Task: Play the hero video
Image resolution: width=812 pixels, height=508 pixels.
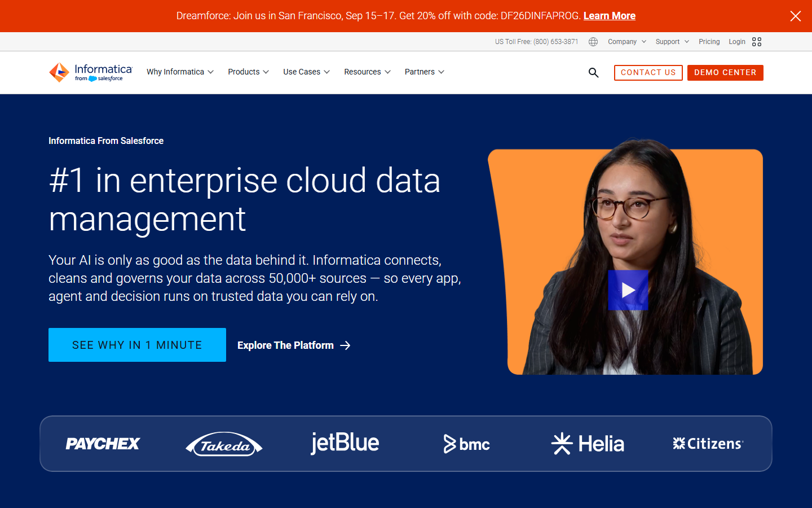Action: 628,290
